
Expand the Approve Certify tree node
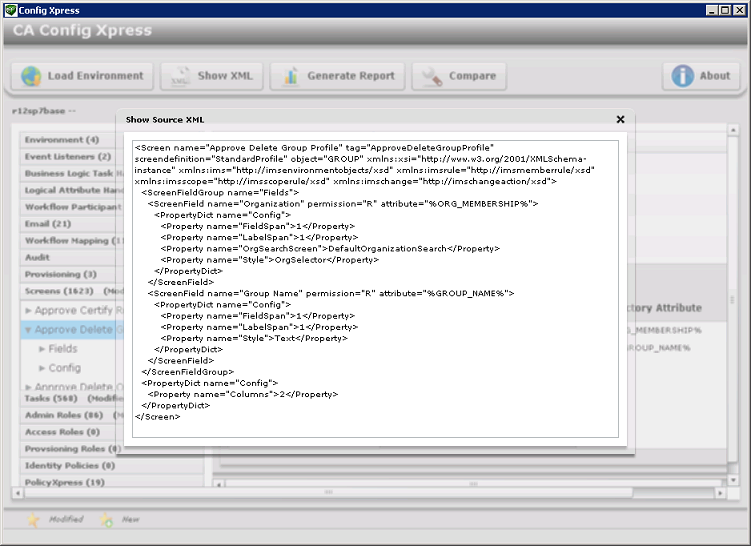pyautogui.click(x=28, y=311)
